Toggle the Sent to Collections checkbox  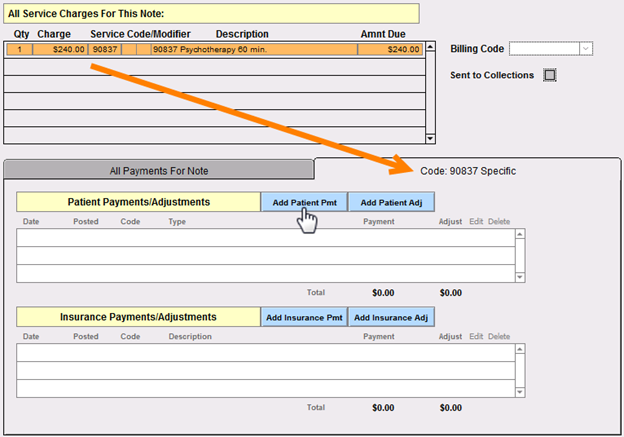(x=549, y=75)
